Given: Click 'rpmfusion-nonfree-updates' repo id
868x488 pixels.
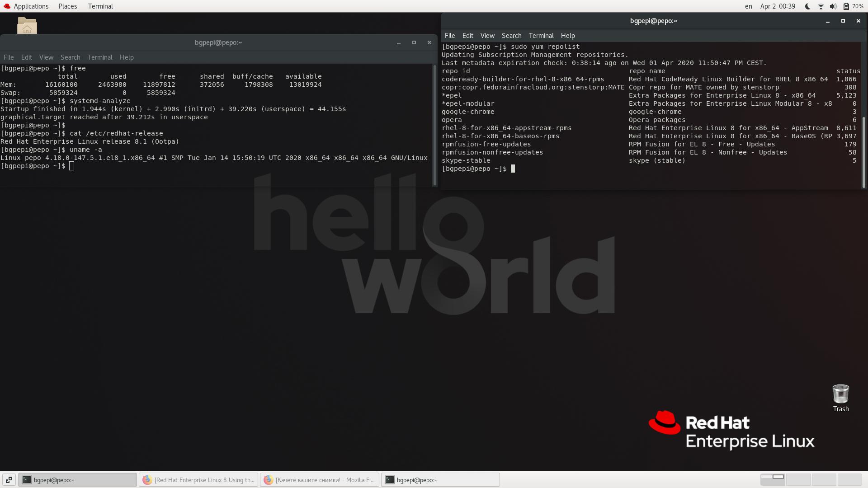Looking at the screenshot, I should pos(492,152).
